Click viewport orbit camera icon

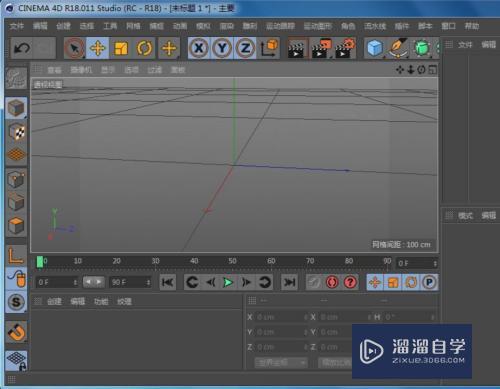(421, 70)
